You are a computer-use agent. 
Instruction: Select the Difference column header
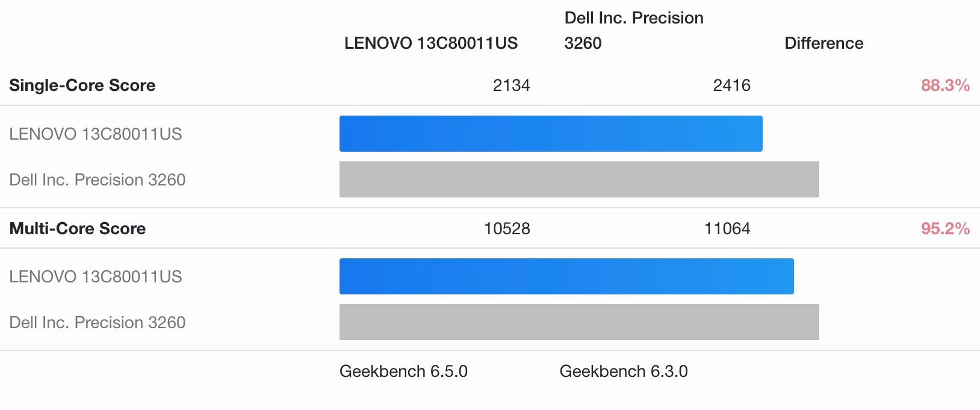coord(823,43)
